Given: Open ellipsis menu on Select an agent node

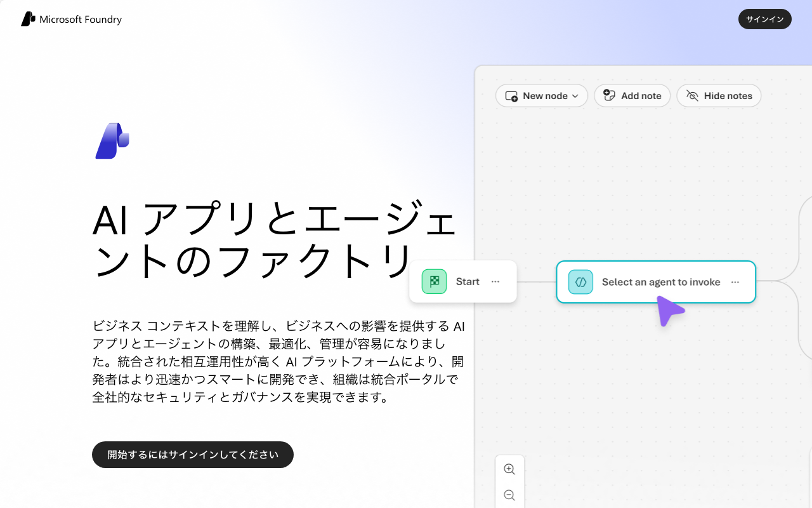Looking at the screenshot, I should point(735,282).
